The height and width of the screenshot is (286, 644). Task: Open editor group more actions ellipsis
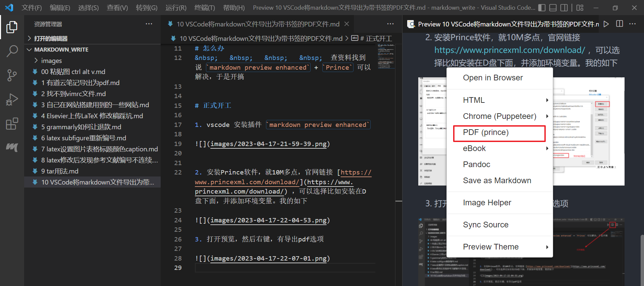390,24
